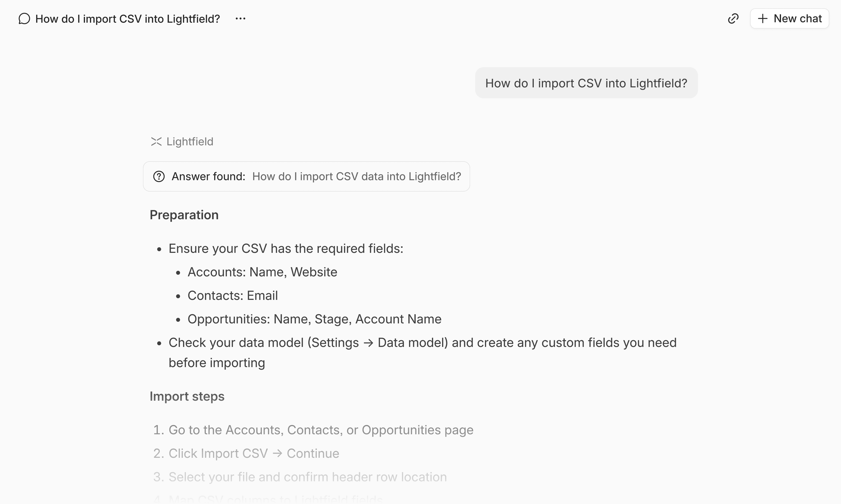The height and width of the screenshot is (504, 841).
Task: Click the question mark icon in Answer found
Action: [x=159, y=177]
